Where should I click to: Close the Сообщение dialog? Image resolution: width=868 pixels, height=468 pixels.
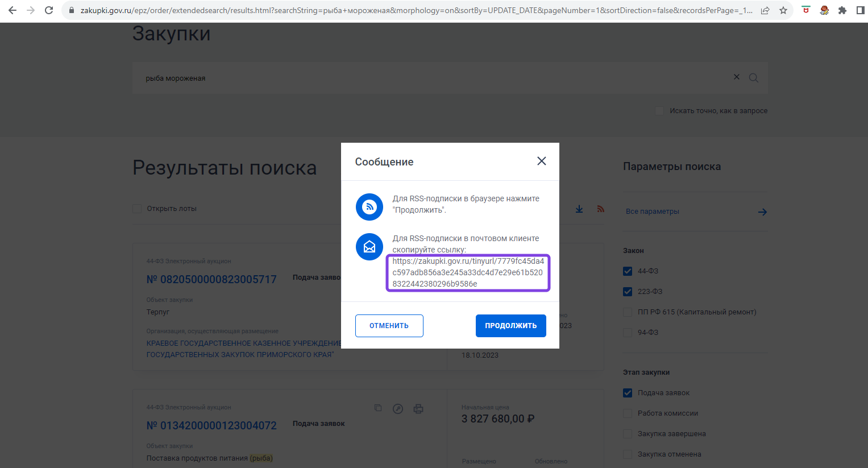coord(542,161)
